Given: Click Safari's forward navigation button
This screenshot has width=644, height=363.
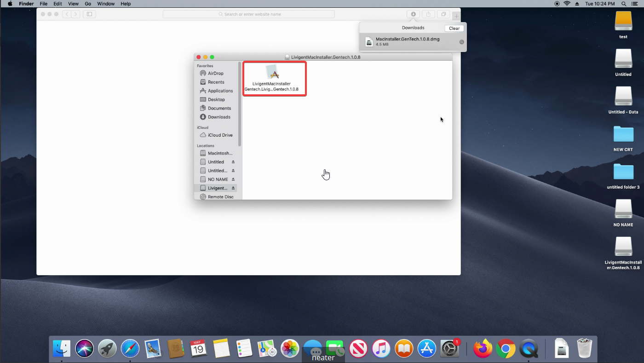Looking at the screenshot, I should click(x=75, y=14).
